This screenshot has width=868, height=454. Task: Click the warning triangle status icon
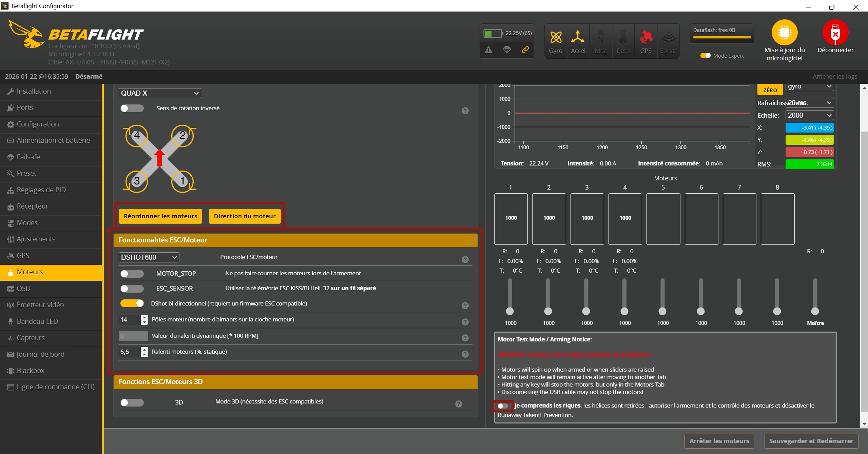click(x=488, y=50)
